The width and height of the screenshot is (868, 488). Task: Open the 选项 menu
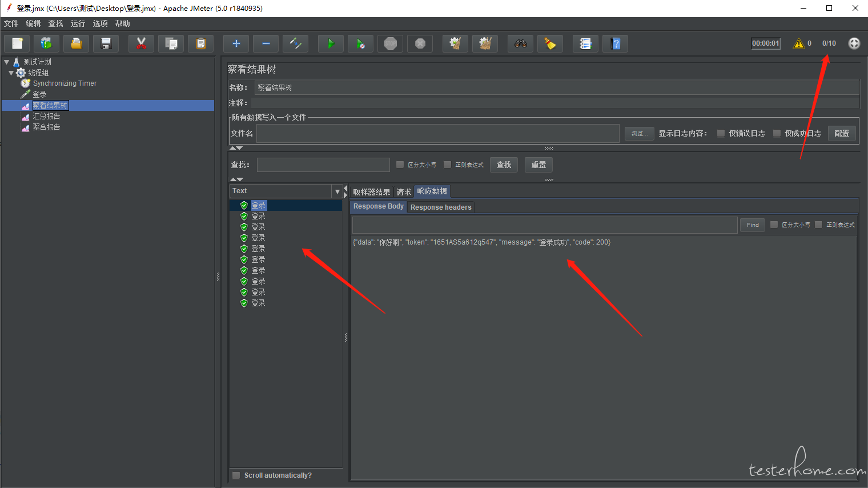pos(101,23)
